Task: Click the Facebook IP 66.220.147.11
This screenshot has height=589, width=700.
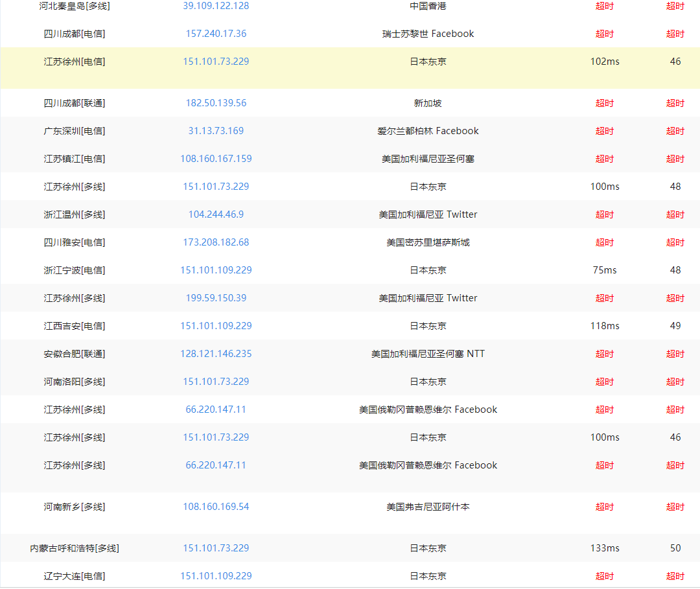Action: point(216,409)
